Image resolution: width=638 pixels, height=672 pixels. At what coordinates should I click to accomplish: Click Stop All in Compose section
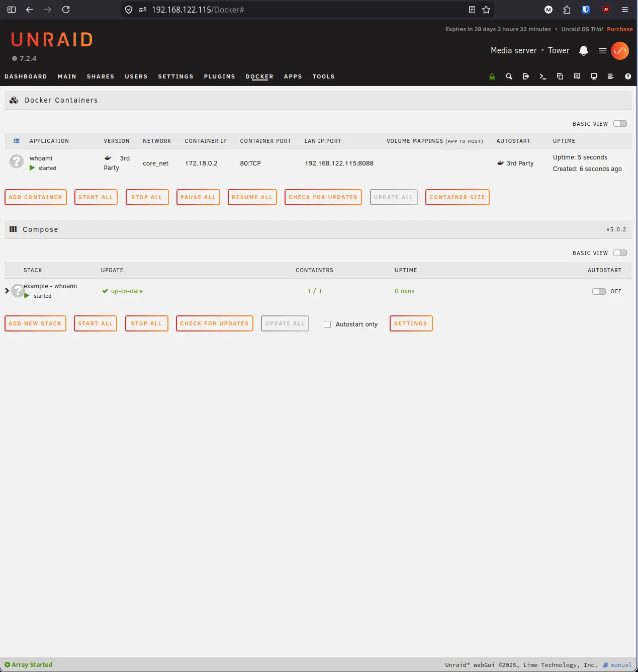click(146, 323)
